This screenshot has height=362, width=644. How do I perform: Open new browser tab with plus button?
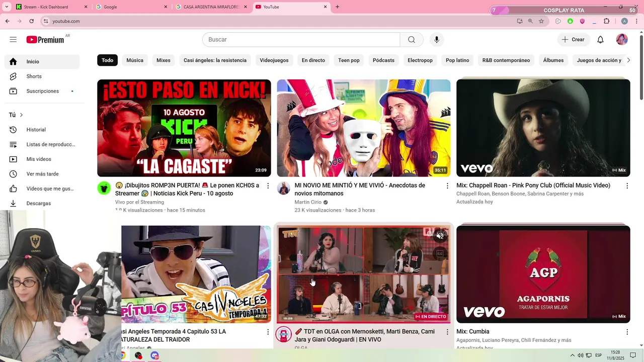click(x=337, y=7)
